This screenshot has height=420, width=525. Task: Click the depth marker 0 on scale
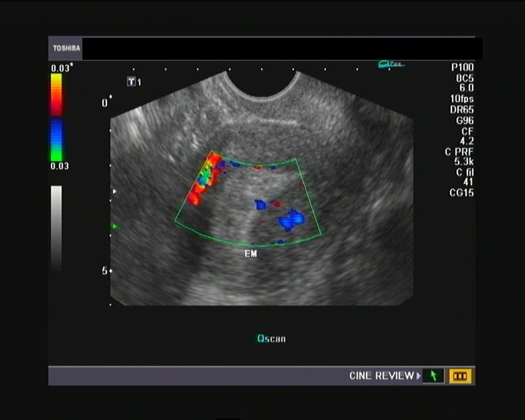coord(104,103)
